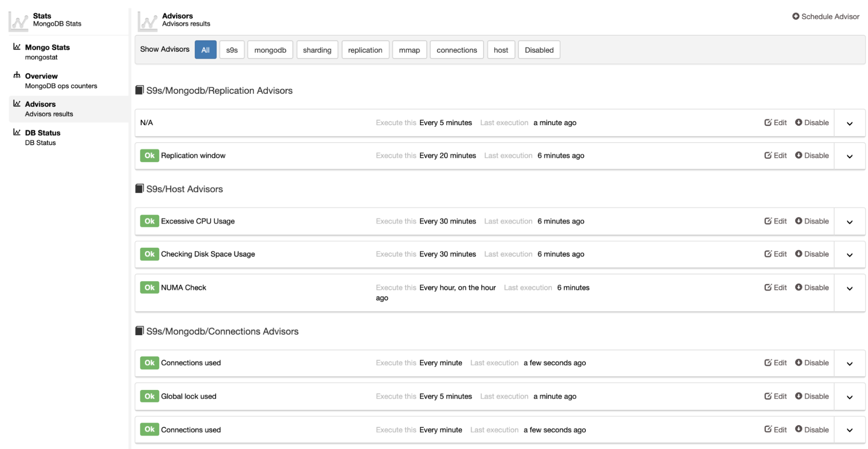Click the Stats header graph icon
The height and width of the screenshot is (449, 868).
19,21
